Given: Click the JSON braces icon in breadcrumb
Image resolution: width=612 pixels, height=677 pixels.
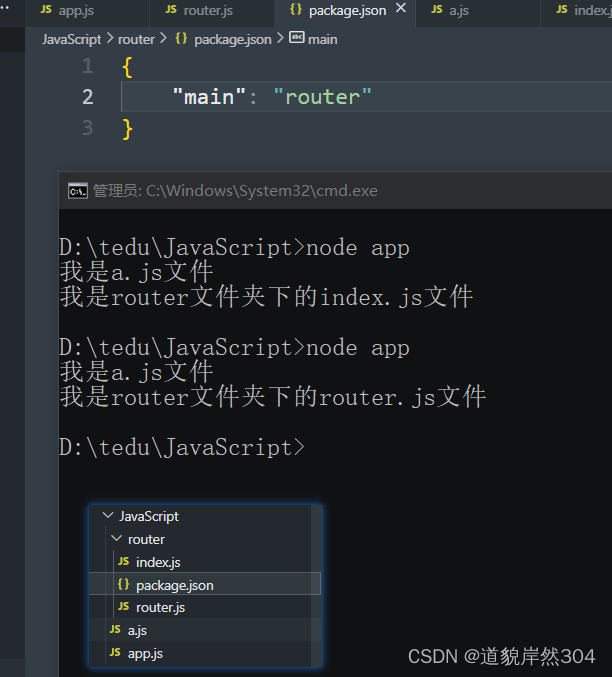Looking at the screenshot, I should pos(181,38).
